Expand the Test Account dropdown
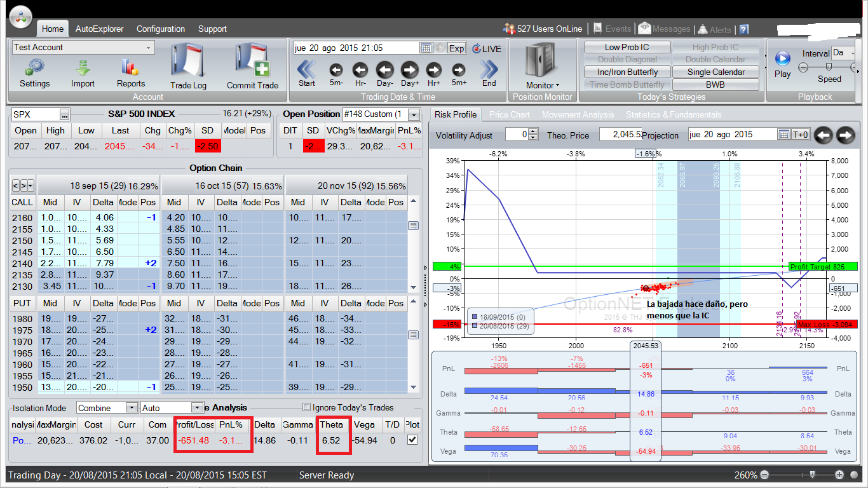This screenshot has height=488, width=868. [148, 48]
